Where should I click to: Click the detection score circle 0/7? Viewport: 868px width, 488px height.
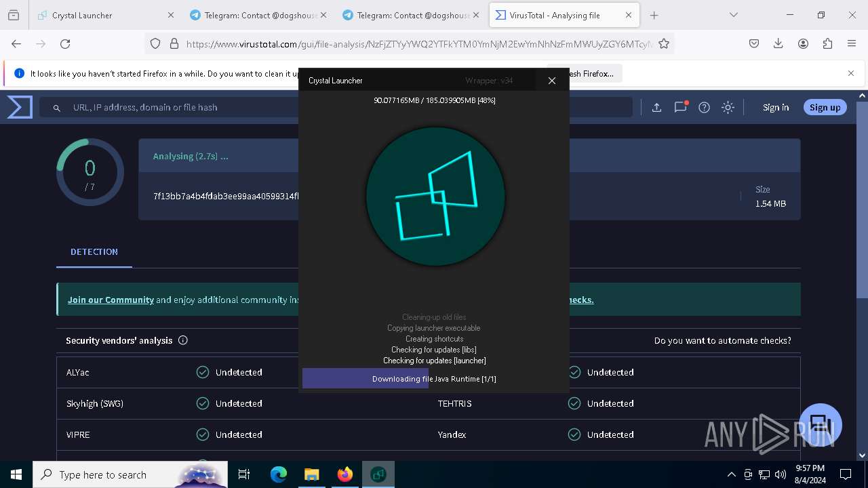[x=90, y=172]
